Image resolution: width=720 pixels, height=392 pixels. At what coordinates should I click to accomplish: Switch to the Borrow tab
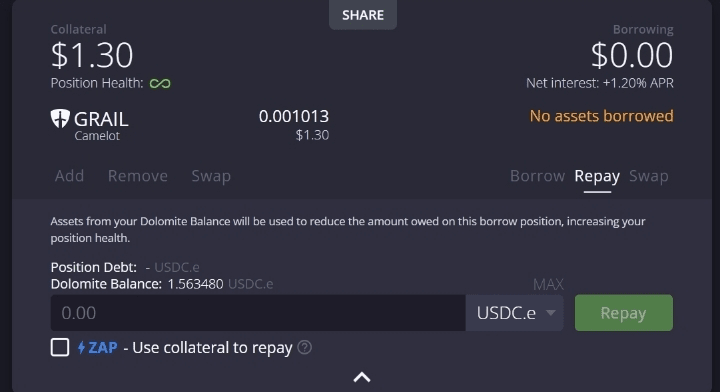click(537, 176)
